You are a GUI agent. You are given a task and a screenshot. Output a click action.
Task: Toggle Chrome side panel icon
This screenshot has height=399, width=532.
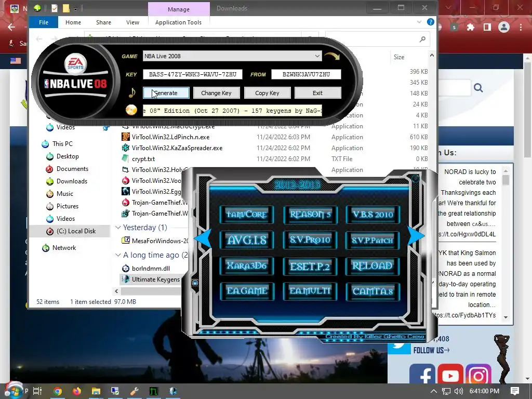pyautogui.click(x=487, y=27)
